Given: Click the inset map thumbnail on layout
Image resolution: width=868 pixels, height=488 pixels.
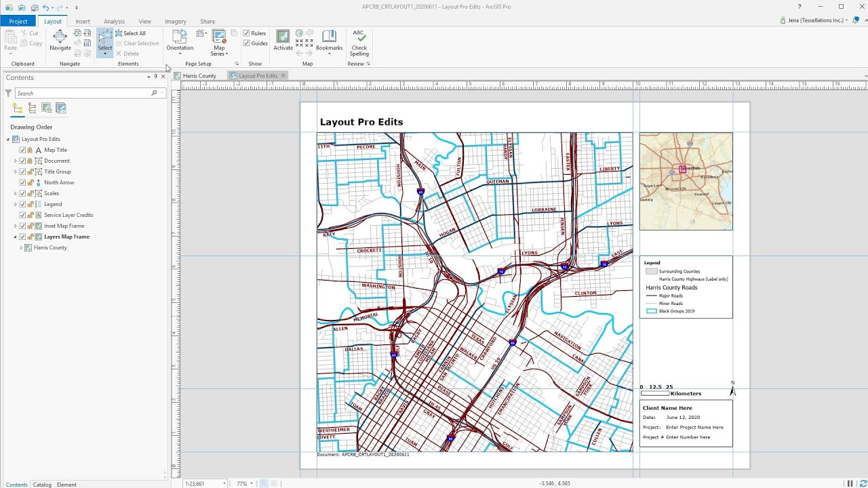Looking at the screenshot, I should (x=686, y=181).
